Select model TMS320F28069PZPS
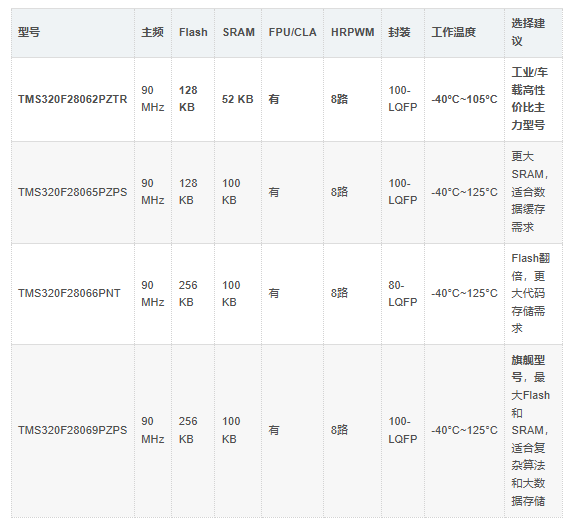580x528 pixels. tap(72, 430)
